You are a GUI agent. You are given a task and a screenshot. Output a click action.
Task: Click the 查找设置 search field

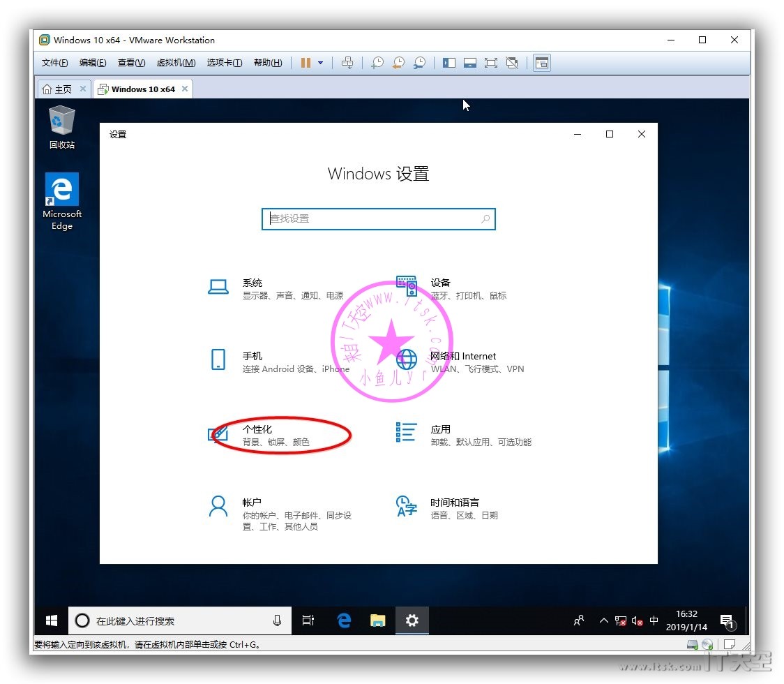pos(379,219)
